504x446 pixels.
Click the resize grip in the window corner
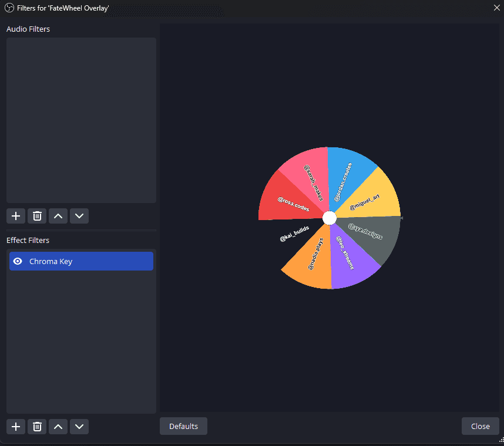point(501,440)
